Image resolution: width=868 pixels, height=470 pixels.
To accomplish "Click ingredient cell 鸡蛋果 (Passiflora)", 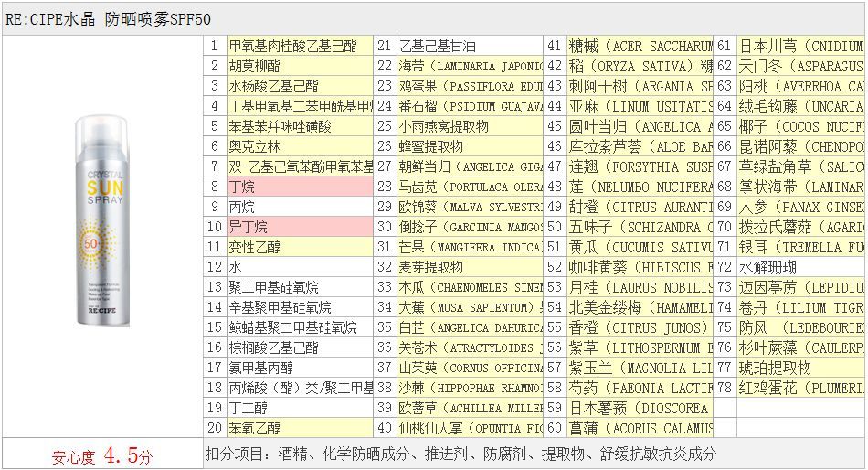I will tap(470, 86).
